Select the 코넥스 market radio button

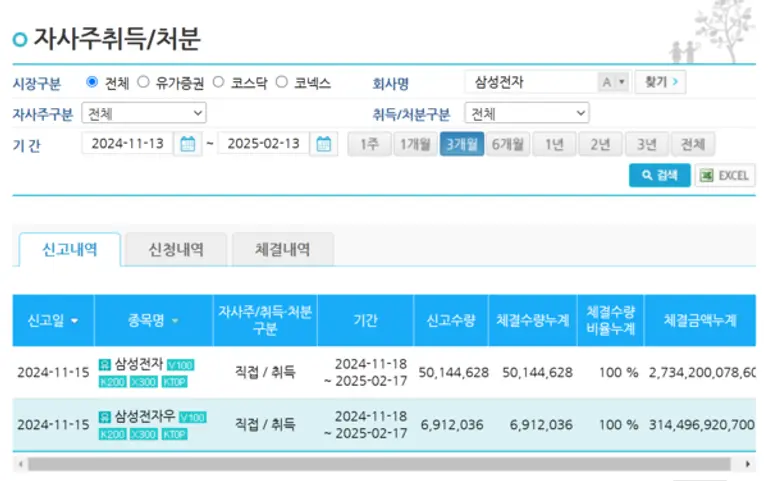pyautogui.click(x=281, y=83)
